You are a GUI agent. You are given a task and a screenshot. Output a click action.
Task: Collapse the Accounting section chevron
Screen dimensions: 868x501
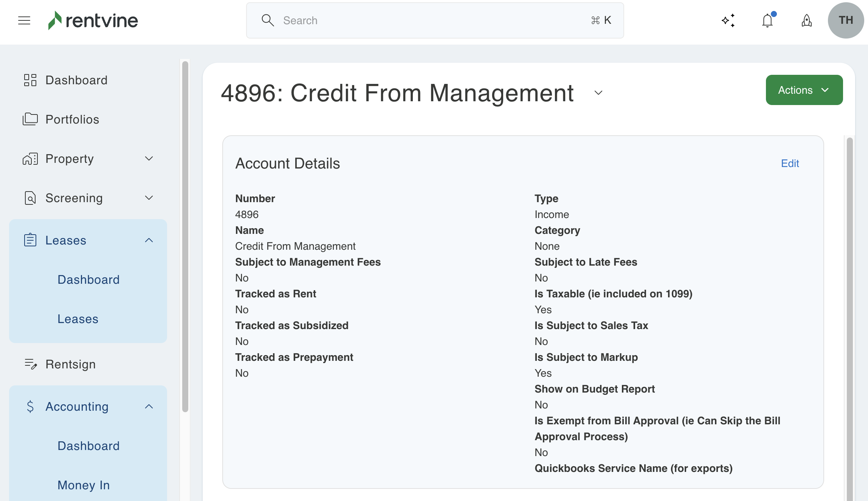(149, 407)
